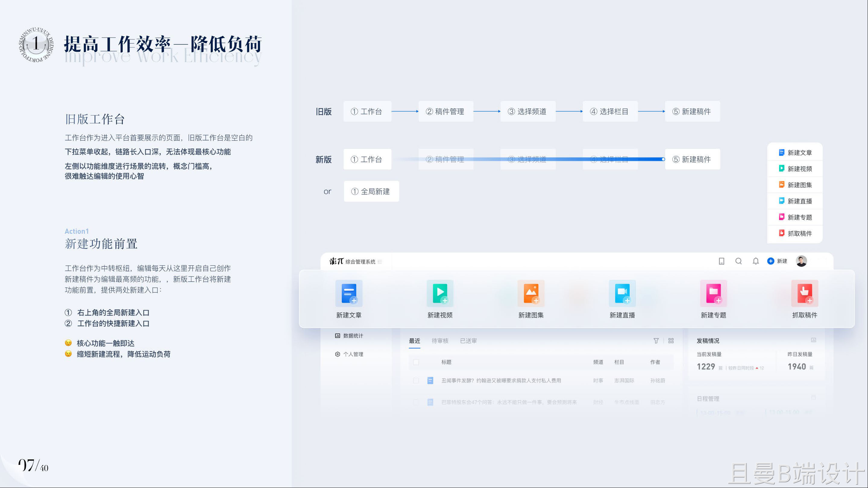
Task: Toggle the select-all checkbox in table header
Action: click(x=416, y=362)
